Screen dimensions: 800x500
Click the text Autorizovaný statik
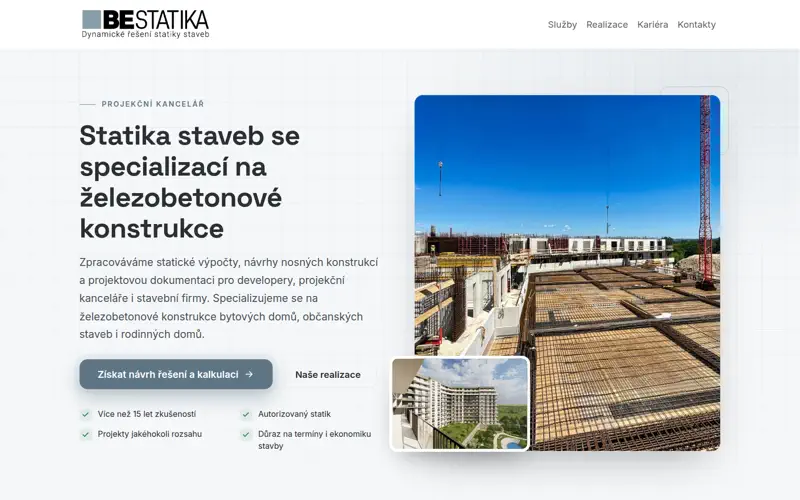point(294,414)
